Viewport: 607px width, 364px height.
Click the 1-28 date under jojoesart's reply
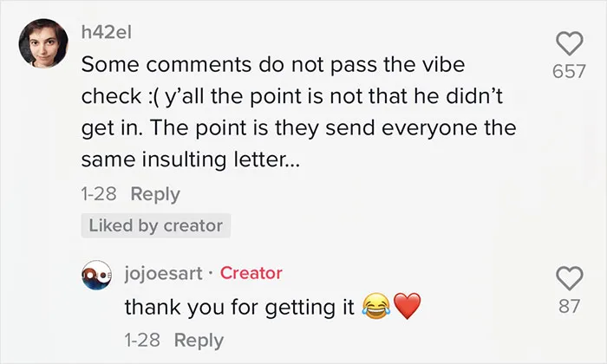142,341
